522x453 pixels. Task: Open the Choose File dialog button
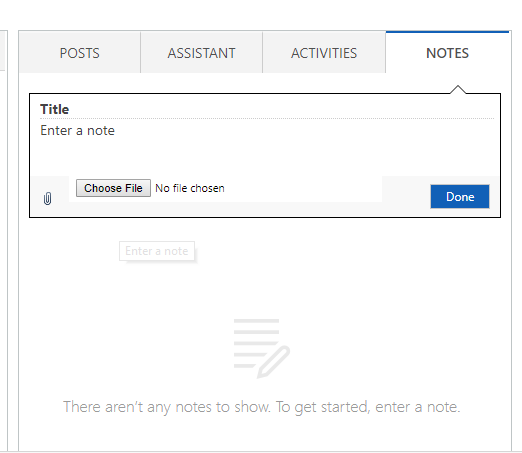tap(113, 188)
